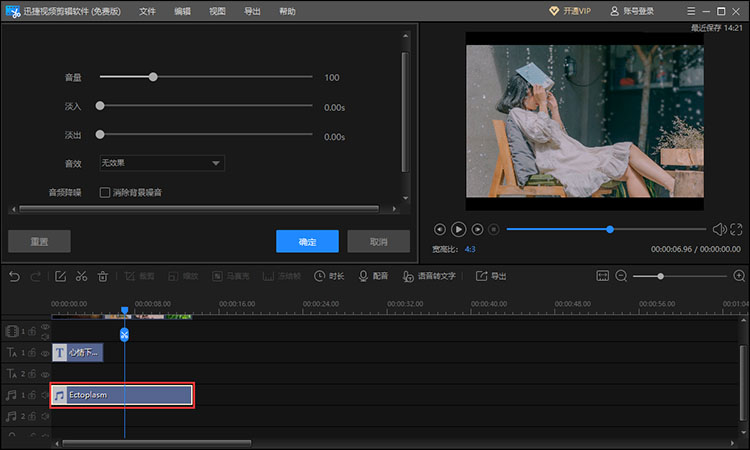Undo the last action in toolbar

14,276
